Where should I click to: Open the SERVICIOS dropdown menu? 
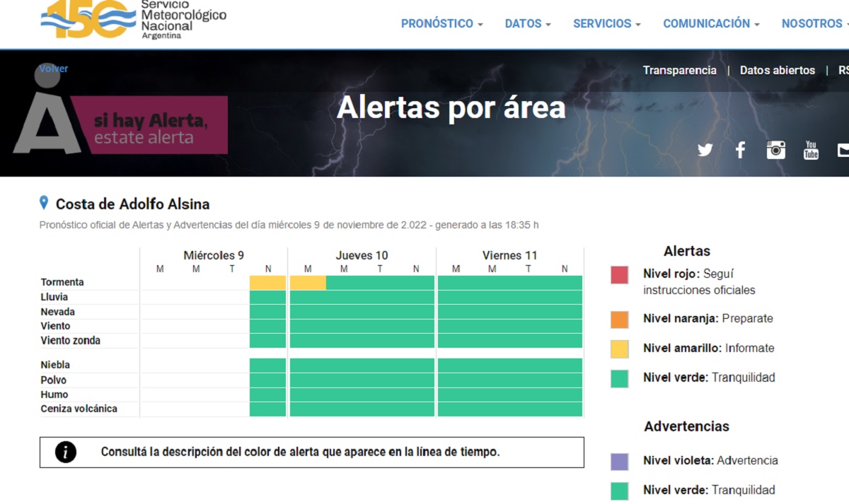pyautogui.click(x=606, y=23)
